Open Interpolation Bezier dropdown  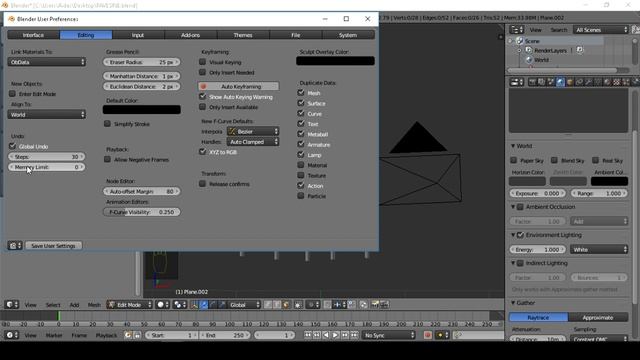point(253,131)
